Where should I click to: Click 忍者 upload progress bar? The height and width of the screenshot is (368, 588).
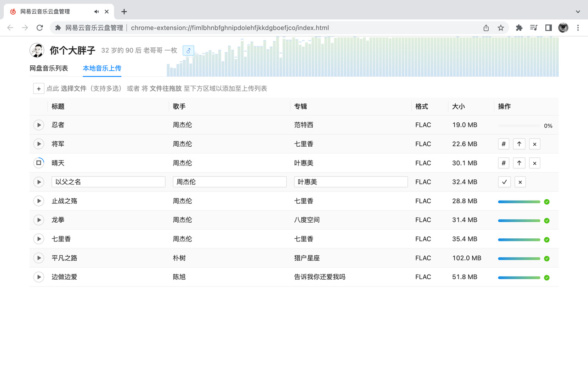tap(519, 125)
